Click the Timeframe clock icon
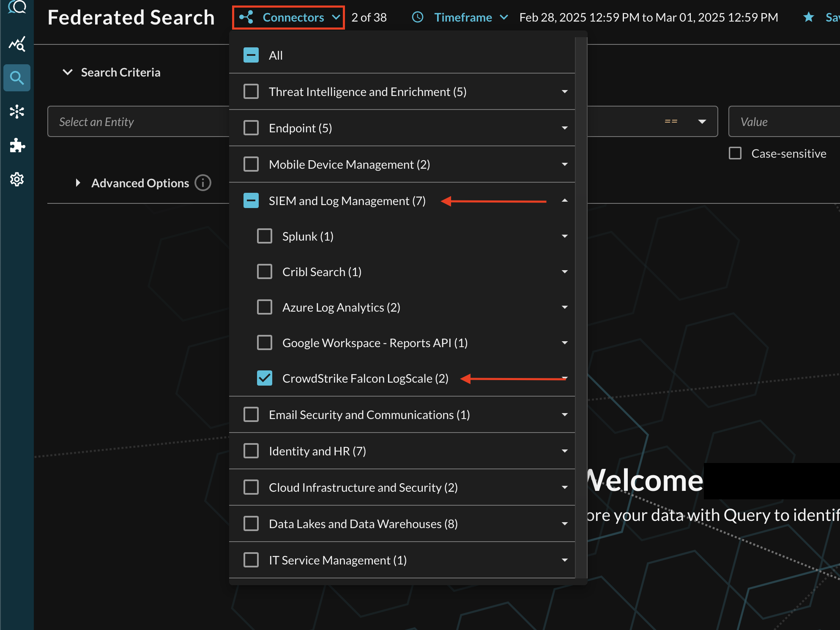This screenshot has height=630, width=840. click(x=418, y=17)
